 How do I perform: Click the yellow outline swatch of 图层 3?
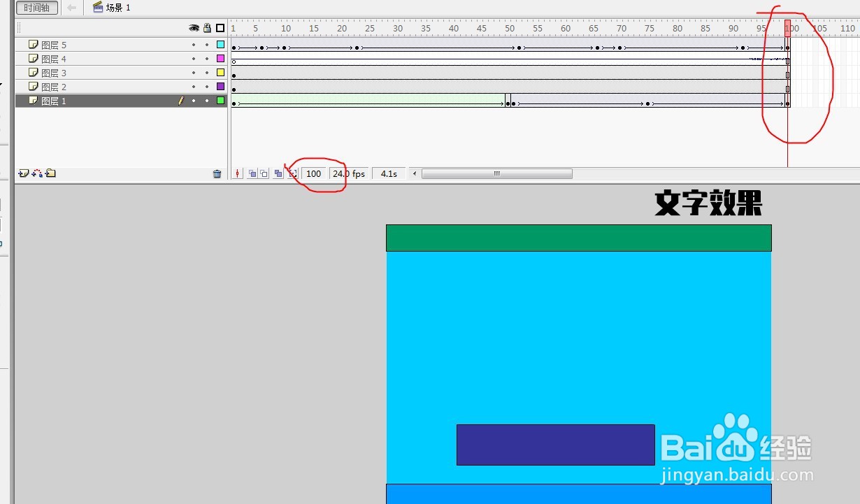point(220,73)
